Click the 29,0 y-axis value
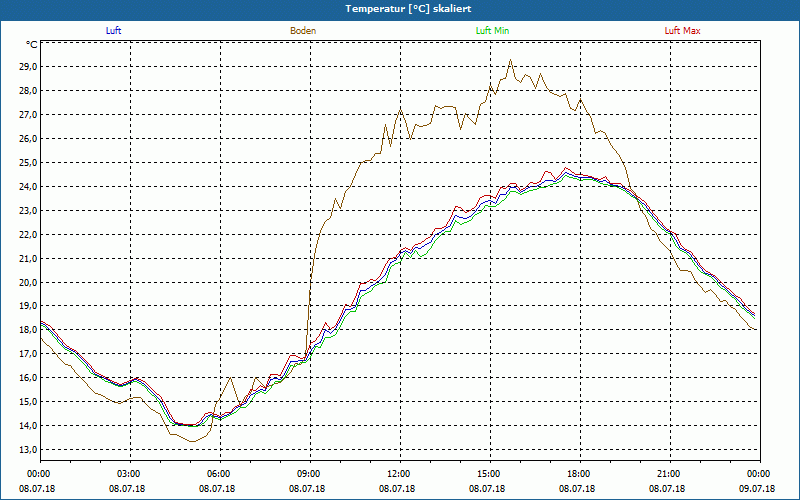This screenshot has height=500, width=800. [28, 67]
